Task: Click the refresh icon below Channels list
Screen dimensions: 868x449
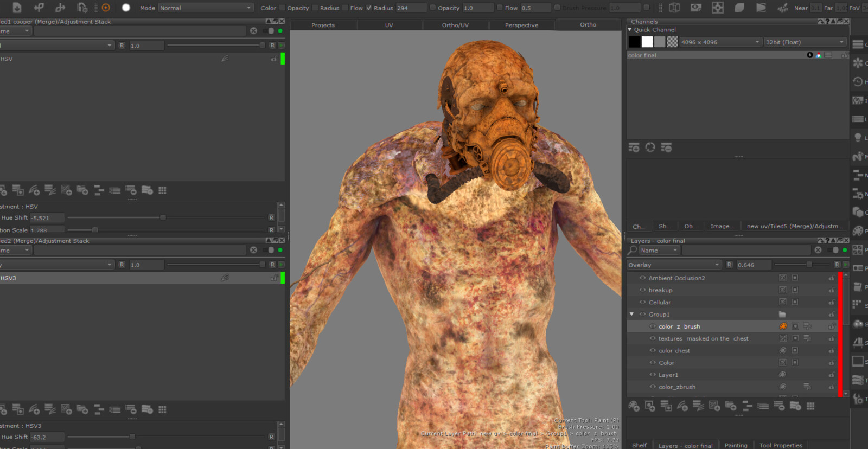Action: tap(650, 147)
